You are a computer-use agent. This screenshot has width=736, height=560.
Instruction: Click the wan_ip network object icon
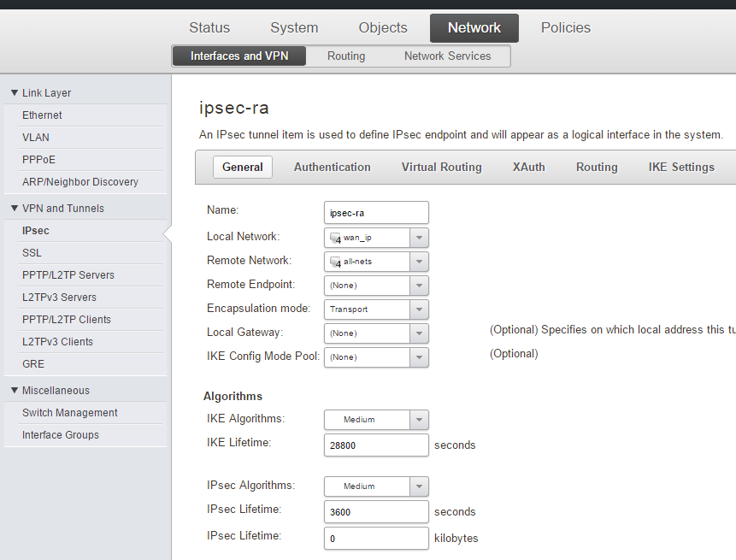pos(335,239)
